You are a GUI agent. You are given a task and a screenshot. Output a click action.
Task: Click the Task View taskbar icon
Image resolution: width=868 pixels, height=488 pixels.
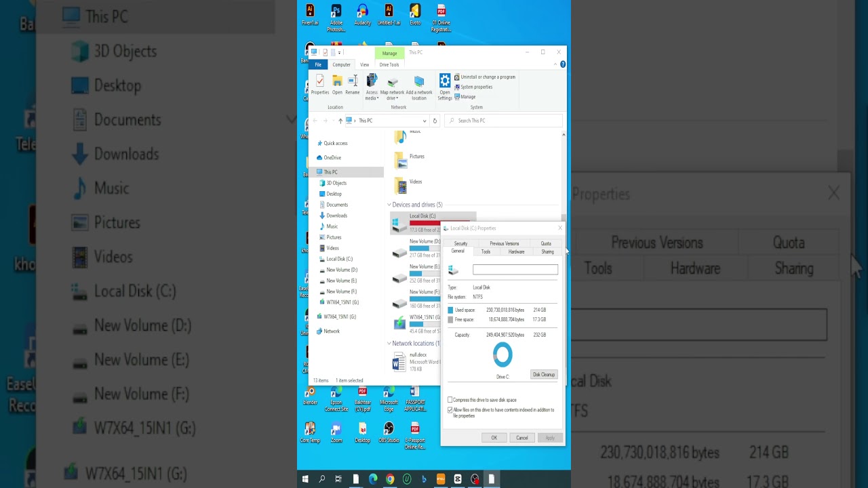pyautogui.click(x=338, y=479)
